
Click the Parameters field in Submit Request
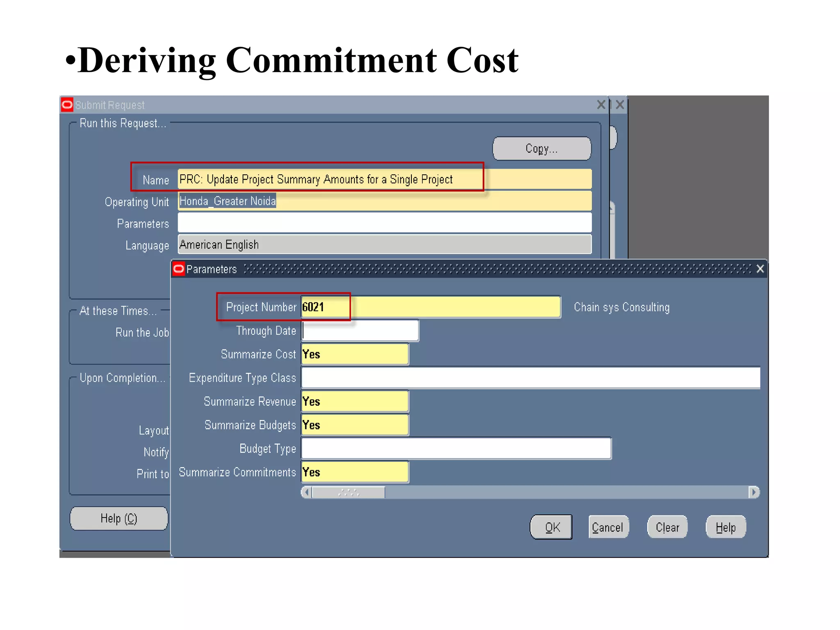click(x=385, y=223)
